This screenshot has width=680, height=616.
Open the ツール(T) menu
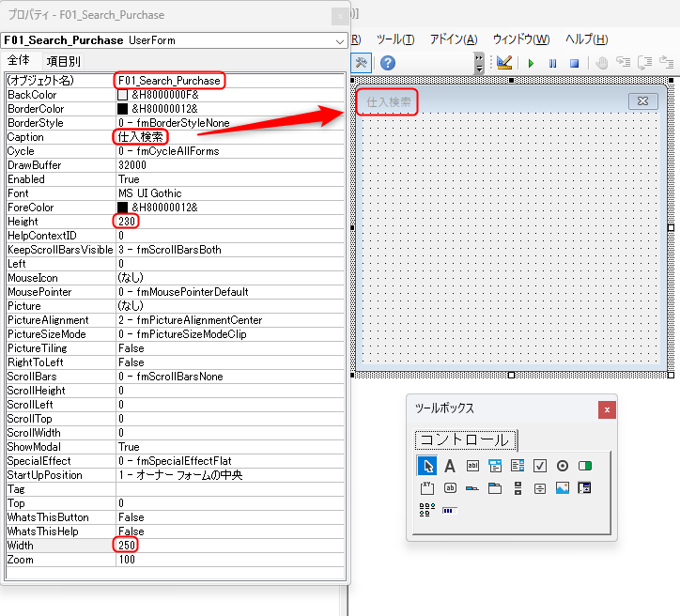[x=395, y=39]
